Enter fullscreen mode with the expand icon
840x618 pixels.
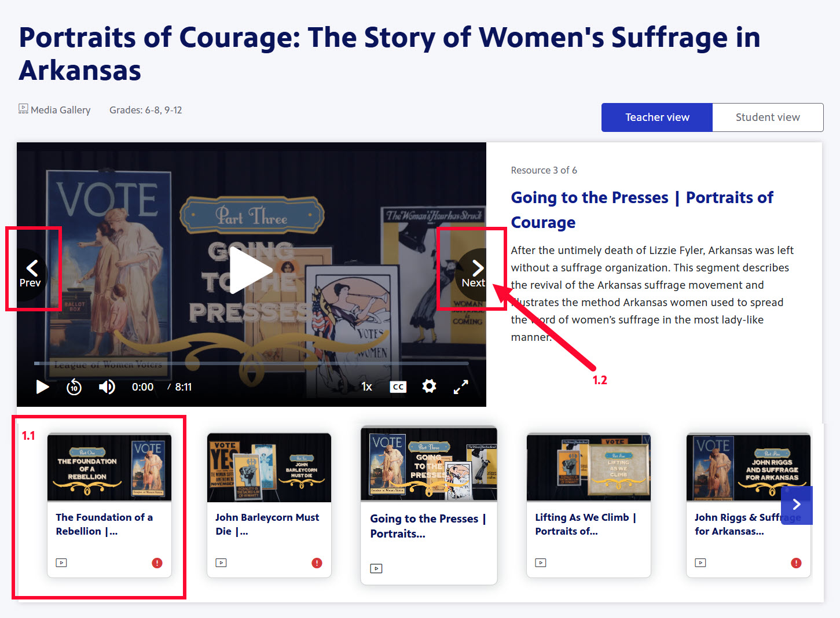pos(461,387)
